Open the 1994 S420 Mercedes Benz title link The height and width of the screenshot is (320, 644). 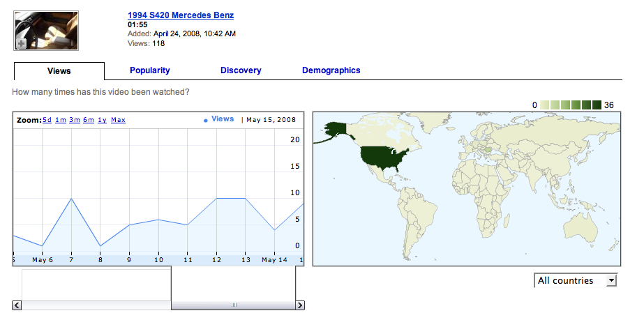(180, 15)
